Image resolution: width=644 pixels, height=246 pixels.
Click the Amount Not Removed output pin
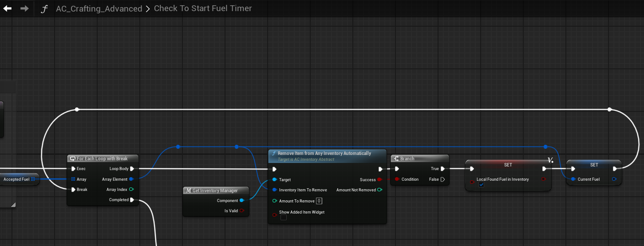click(x=379, y=190)
